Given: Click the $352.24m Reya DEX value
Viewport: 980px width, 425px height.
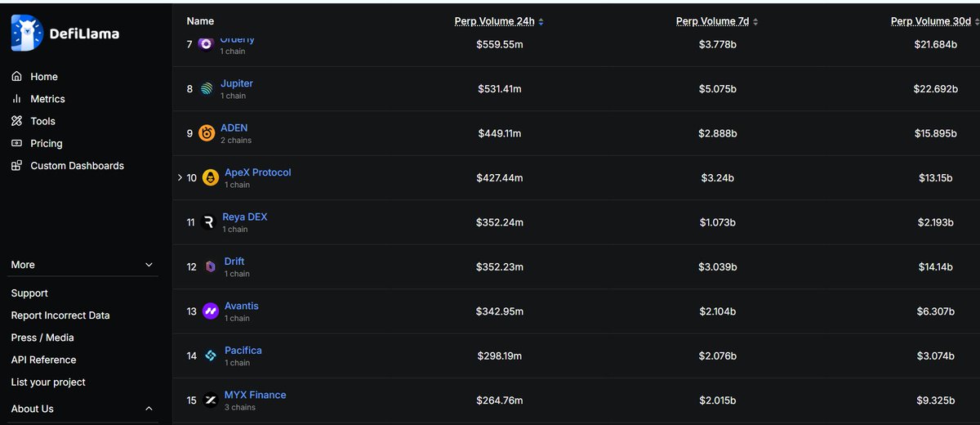Looking at the screenshot, I should pos(500,222).
